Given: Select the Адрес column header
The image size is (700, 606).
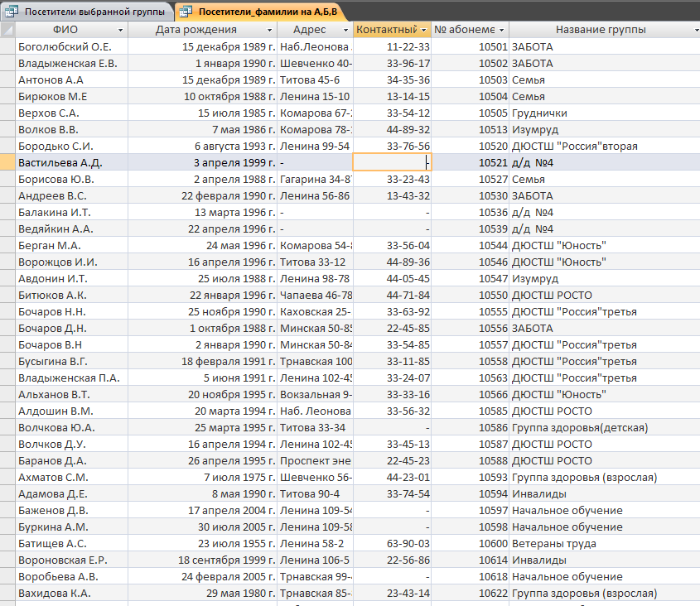Looking at the screenshot, I should click(315, 30).
